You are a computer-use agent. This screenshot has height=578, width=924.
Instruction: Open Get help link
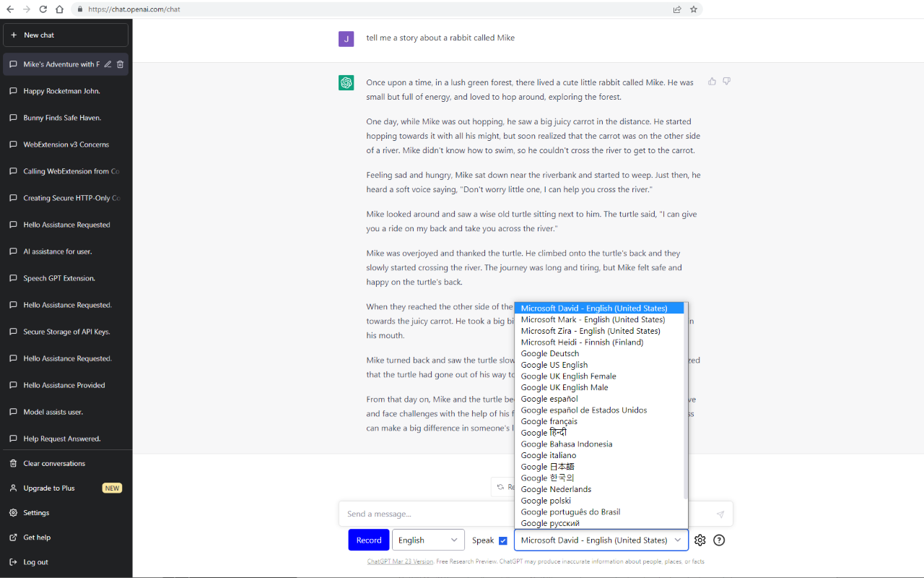pyautogui.click(x=66, y=538)
